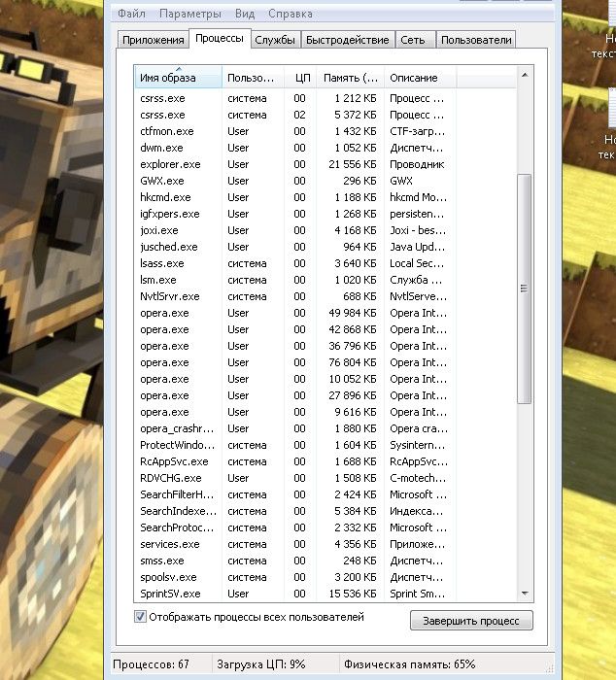Switch to the Пользователи tab
Screen dimensions: 616x680
point(476,40)
